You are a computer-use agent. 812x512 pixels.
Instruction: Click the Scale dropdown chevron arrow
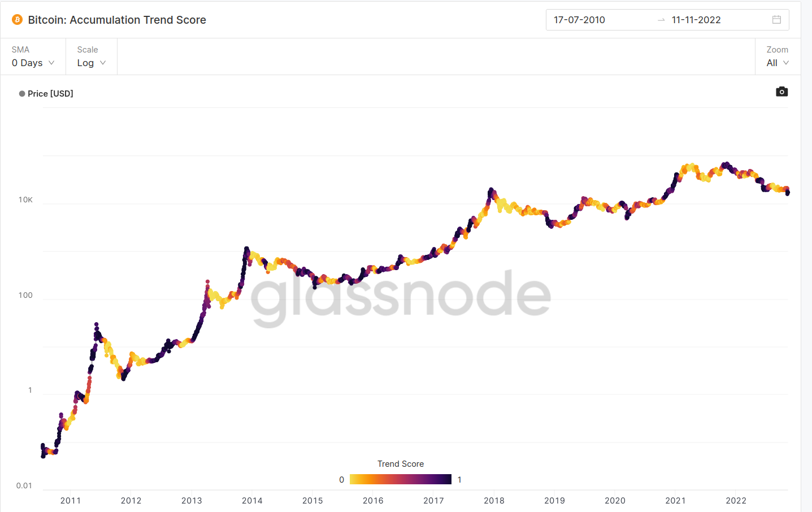pyautogui.click(x=103, y=63)
